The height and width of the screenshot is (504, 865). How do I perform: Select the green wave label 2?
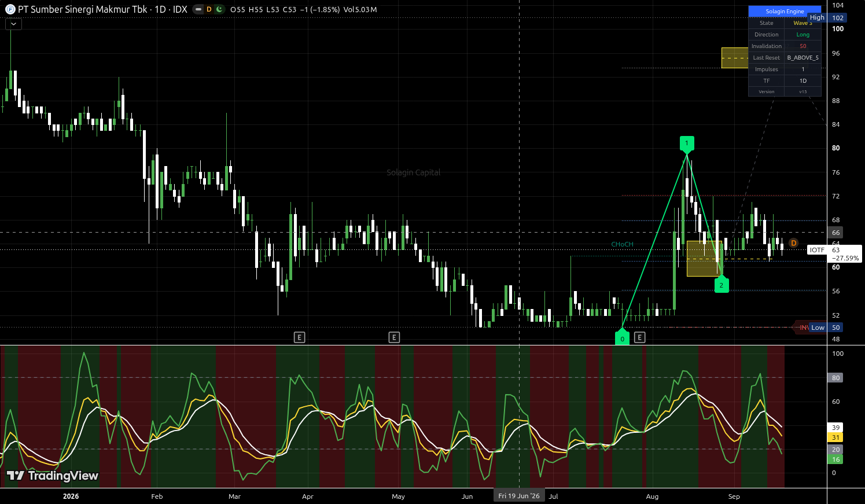coord(722,285)
